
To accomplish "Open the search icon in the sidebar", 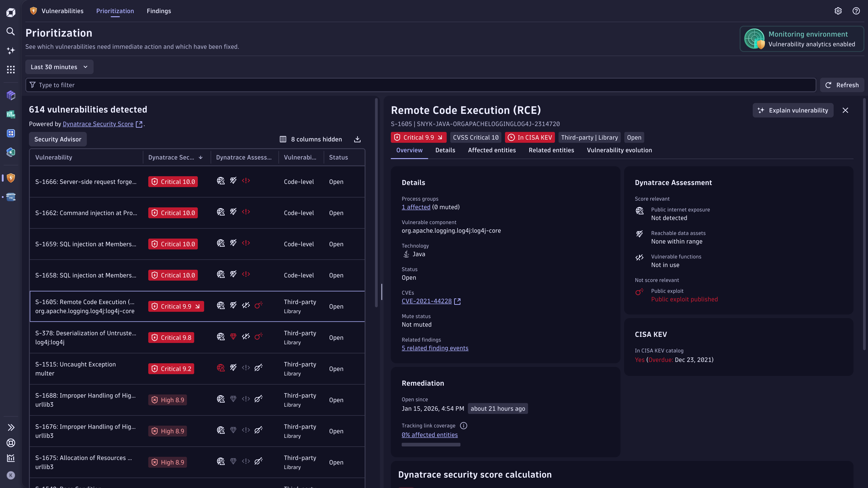I will pyautogui.click(x=11, y=31).
